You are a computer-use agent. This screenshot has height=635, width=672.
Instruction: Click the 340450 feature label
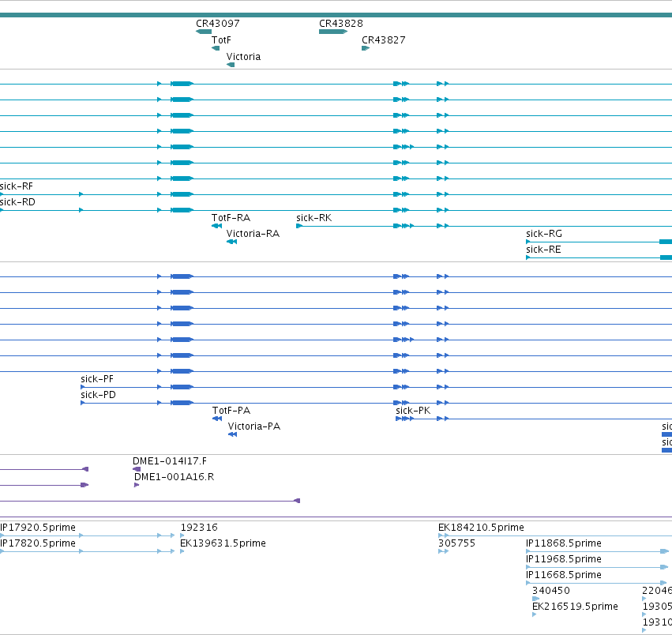click(550, 591)
